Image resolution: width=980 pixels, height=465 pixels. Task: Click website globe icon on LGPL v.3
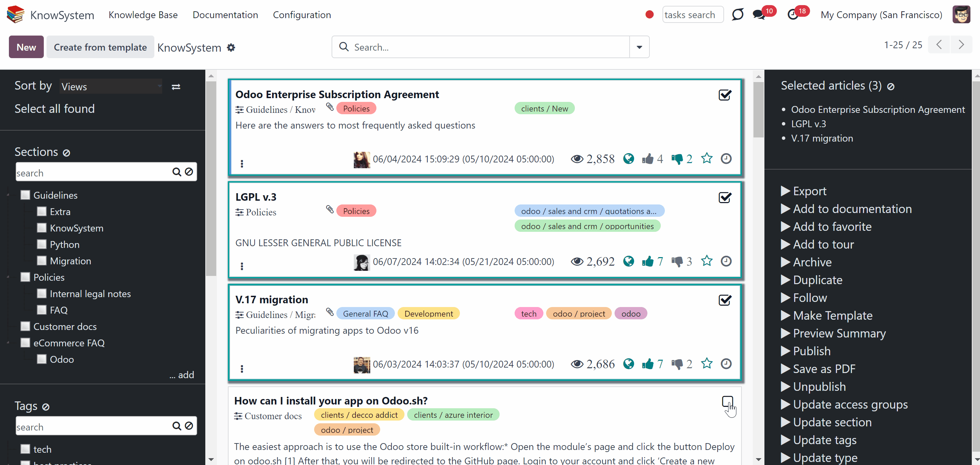[x=629, y=261]
